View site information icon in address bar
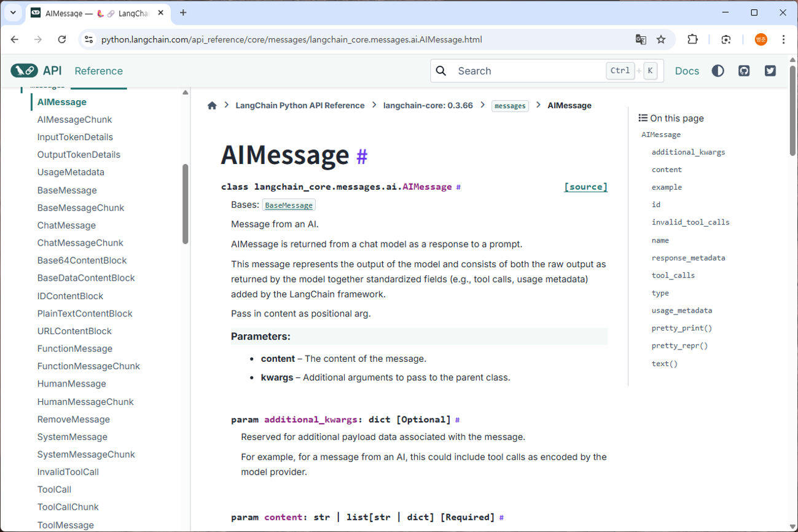 89,39
